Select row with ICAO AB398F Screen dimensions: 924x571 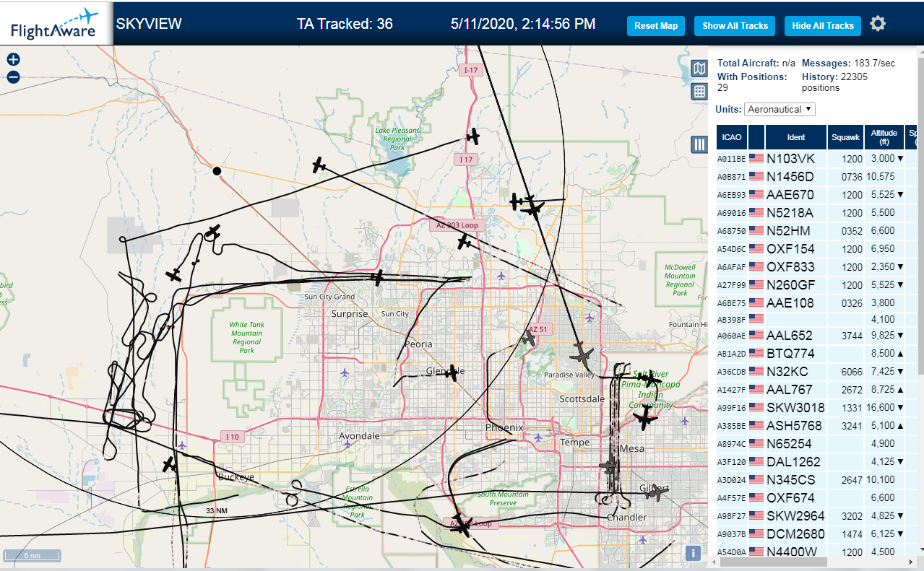tap(816, 318)
